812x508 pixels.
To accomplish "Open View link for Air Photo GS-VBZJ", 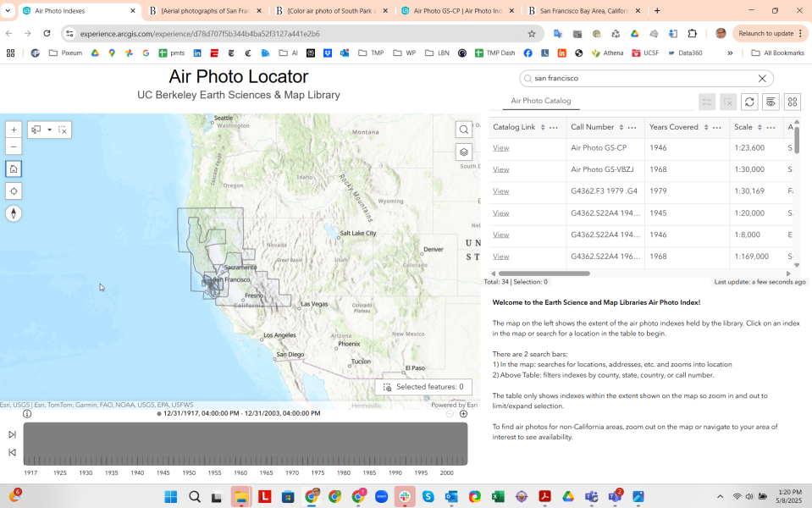I will tap(501, 169).
